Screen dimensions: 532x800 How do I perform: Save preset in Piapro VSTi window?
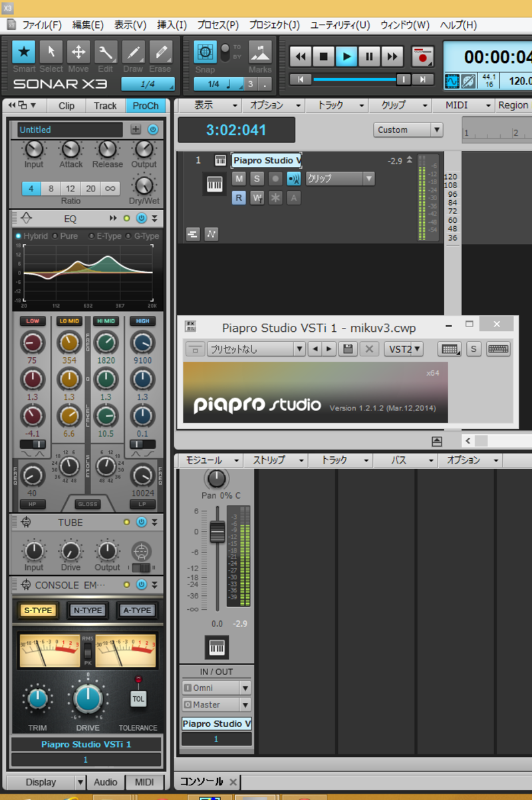tap(347, 348)
